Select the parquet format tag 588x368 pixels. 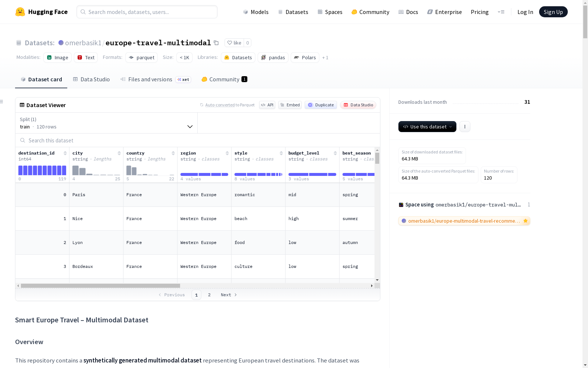pyautogui.click(x=141, y=57)
